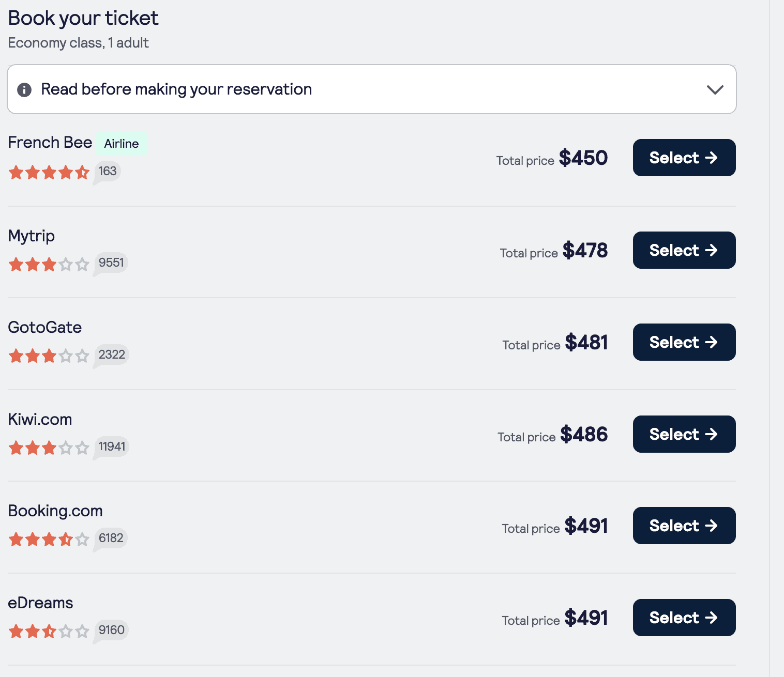The image size is (784, 677).
Task: Click the third star of GotoGate's rating
Action: click(49, 356)
